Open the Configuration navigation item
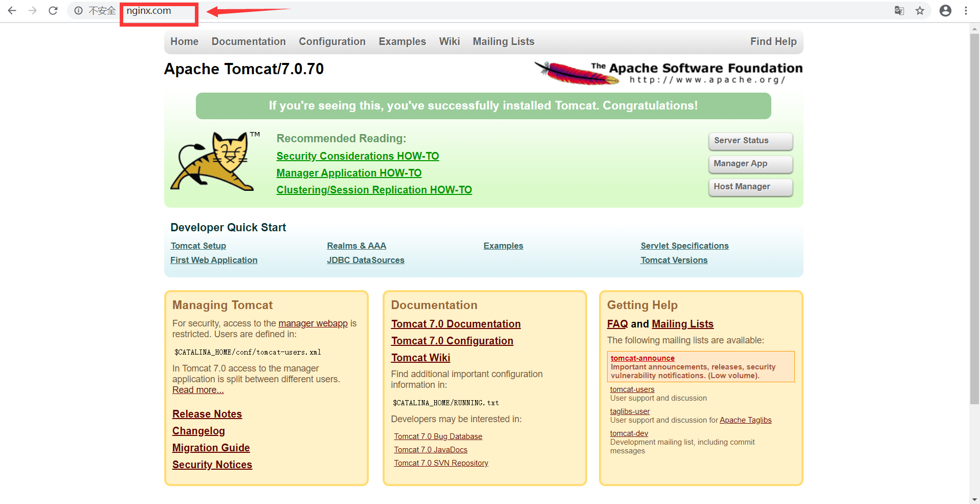 [332, 41]
